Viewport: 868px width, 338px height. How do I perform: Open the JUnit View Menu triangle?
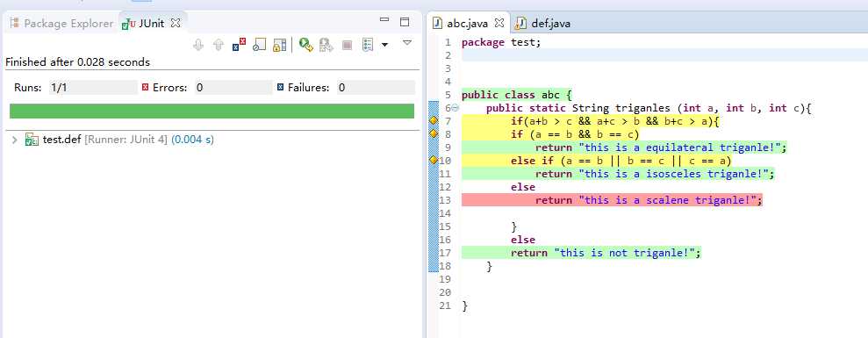pyautogui.click(x=407, y=43)
